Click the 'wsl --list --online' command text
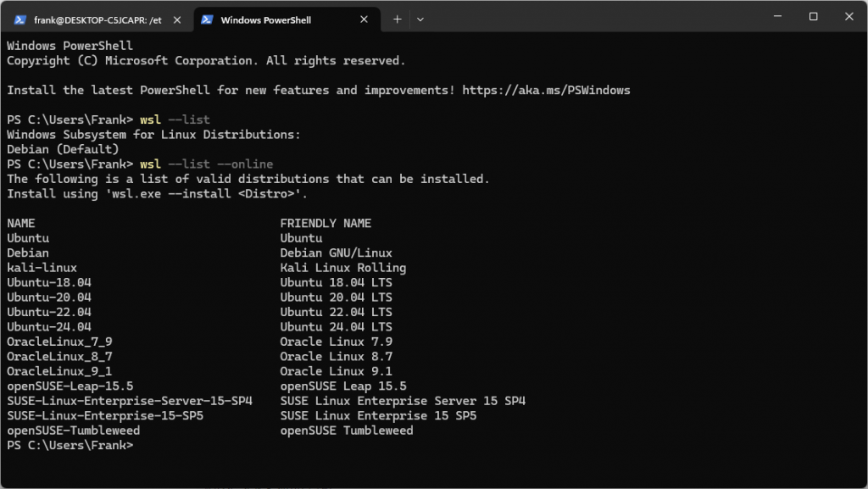The width and height of the screenshot is (868, 489). [207, 164]
